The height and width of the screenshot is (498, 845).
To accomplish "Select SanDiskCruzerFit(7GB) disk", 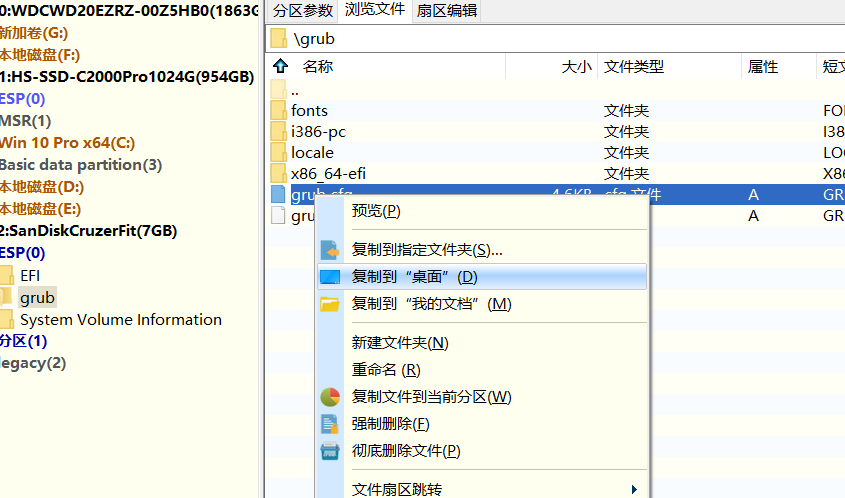I will (88, 231).
